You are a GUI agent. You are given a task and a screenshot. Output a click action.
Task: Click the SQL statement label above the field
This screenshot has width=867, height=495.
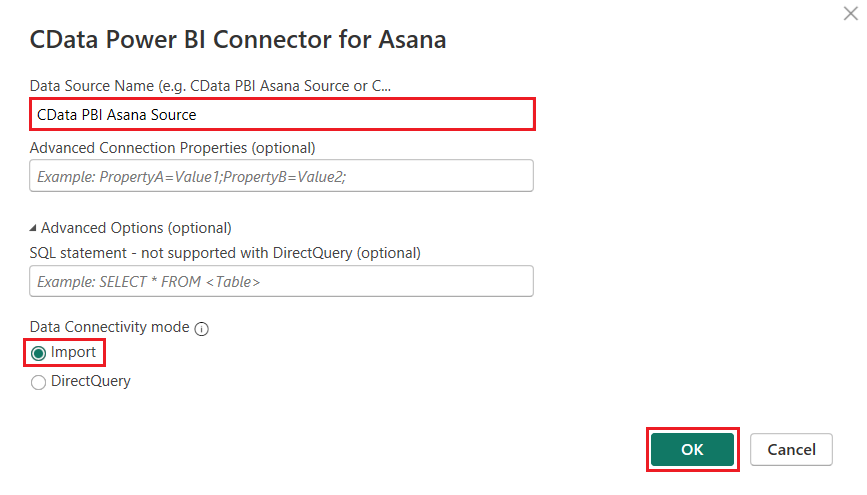point(225,253)
